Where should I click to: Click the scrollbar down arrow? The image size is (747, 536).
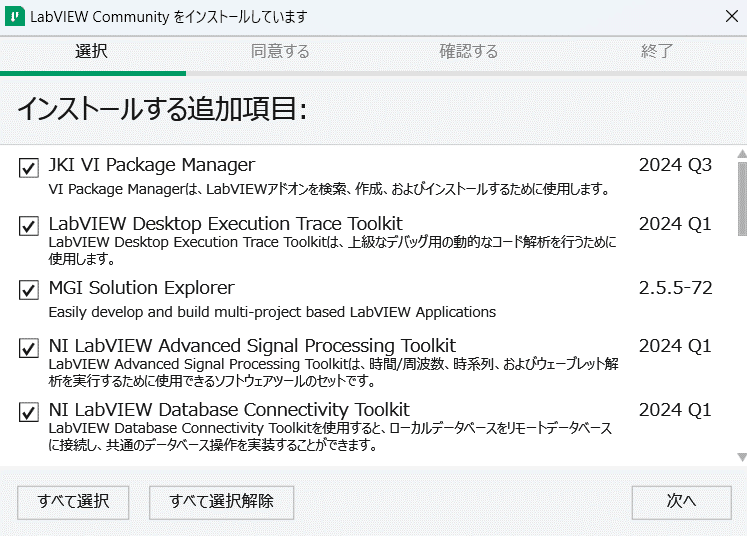[x=742, y=457]
